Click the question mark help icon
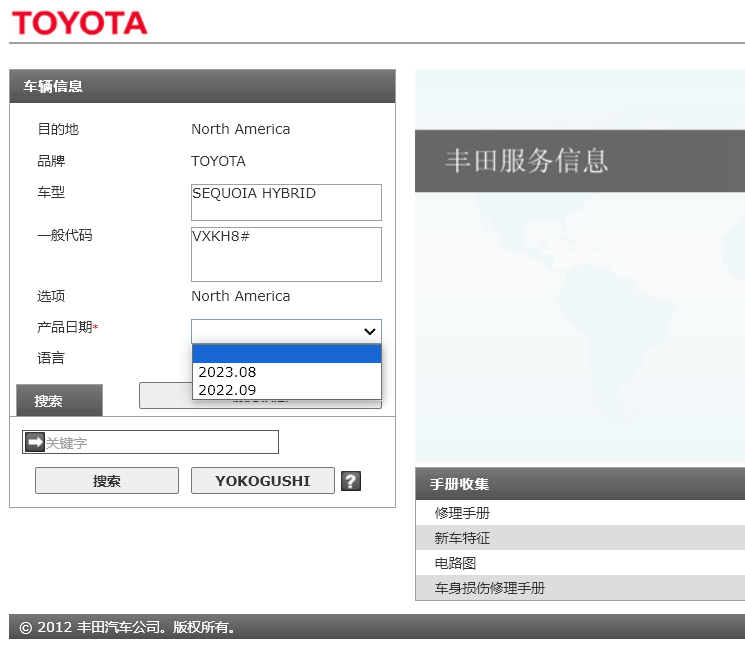Viewport: 745px width, 670px height. 350,481
